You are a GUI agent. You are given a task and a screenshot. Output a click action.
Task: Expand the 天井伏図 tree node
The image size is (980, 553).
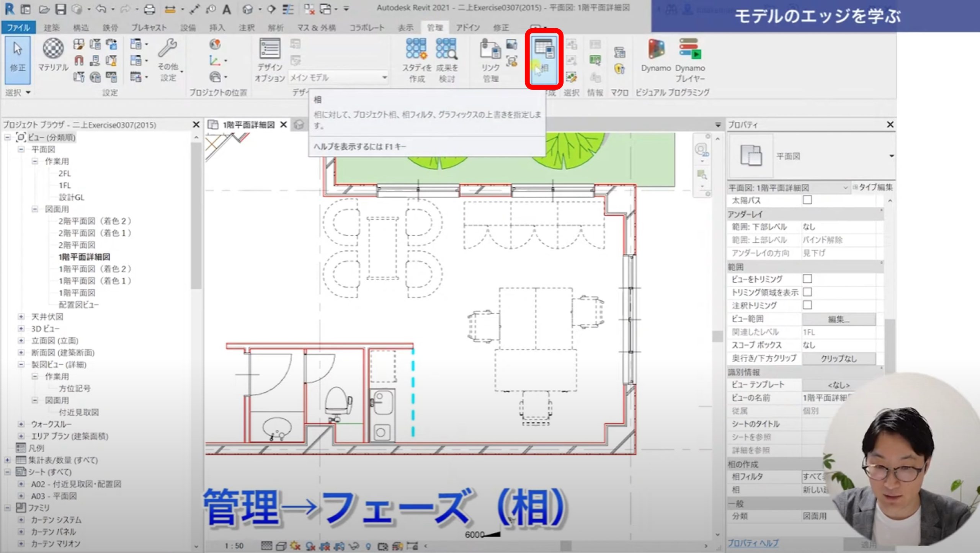click(21, 317)
